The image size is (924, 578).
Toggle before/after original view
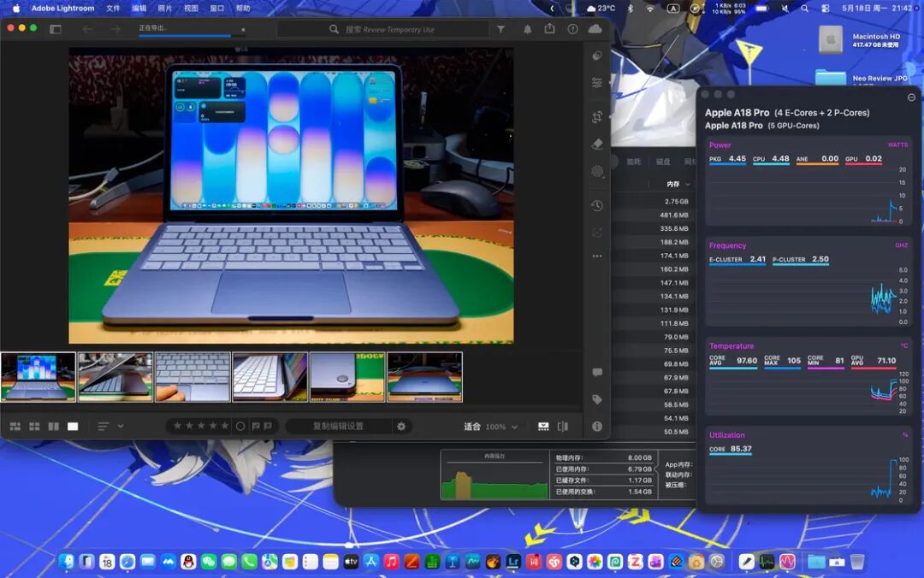(563, 427)
